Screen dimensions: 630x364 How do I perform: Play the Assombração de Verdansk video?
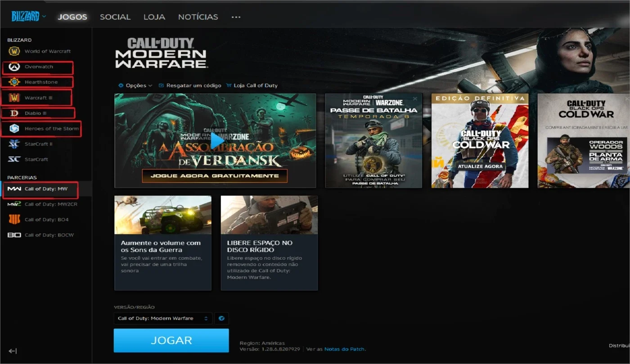tap(217, 141)
